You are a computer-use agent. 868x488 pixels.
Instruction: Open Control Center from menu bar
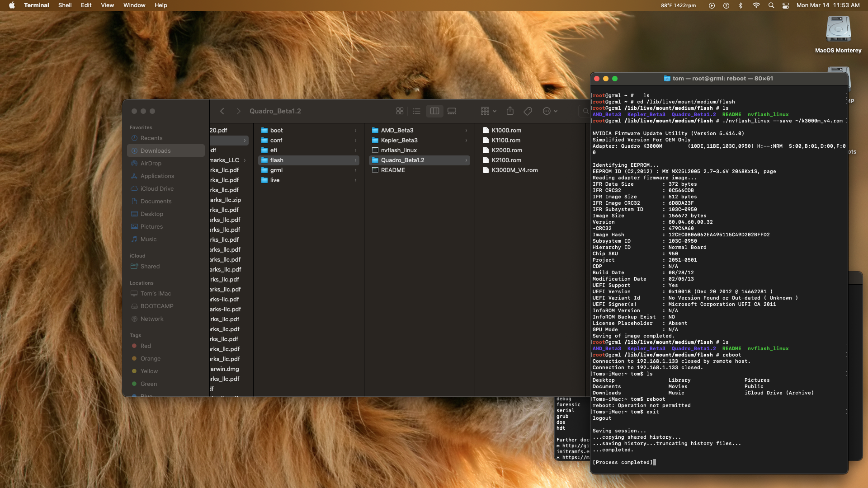[786, 5]
